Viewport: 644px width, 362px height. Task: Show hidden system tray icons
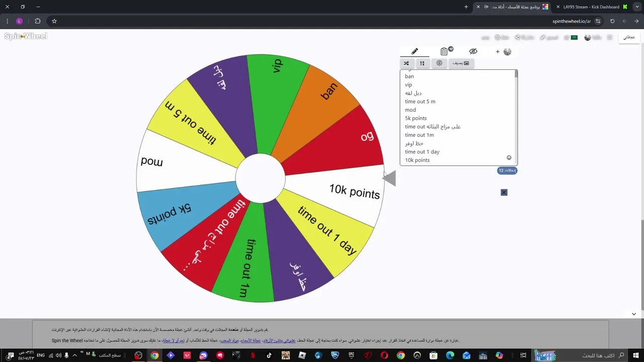(x=74, y=355)
